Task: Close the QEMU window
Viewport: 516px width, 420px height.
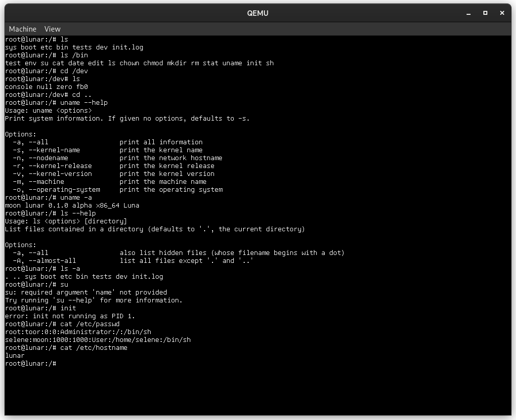Action: coord(502,13)
